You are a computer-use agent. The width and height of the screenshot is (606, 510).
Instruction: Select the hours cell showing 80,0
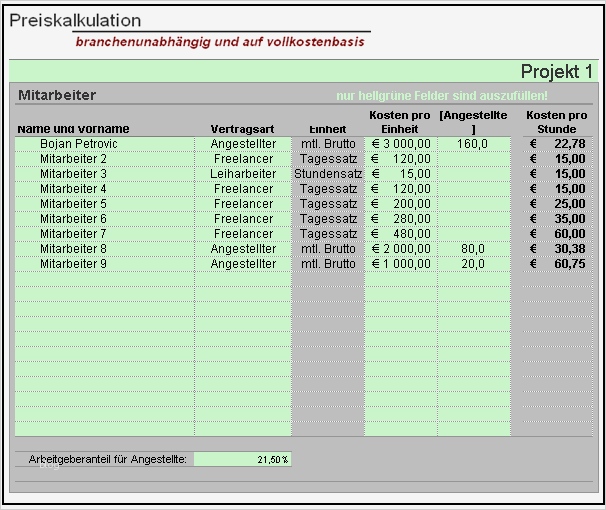pos(474,249)
